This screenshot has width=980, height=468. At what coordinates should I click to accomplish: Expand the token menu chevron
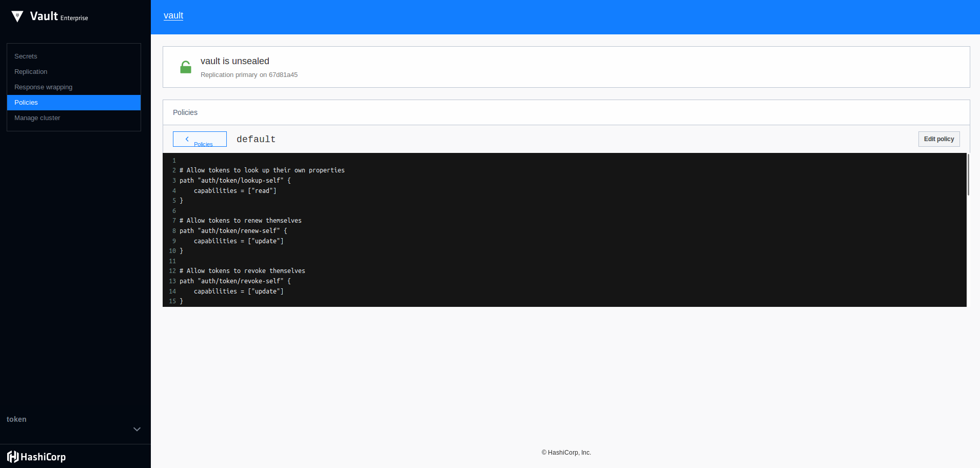pyautogui.click(x=137, y=429)
